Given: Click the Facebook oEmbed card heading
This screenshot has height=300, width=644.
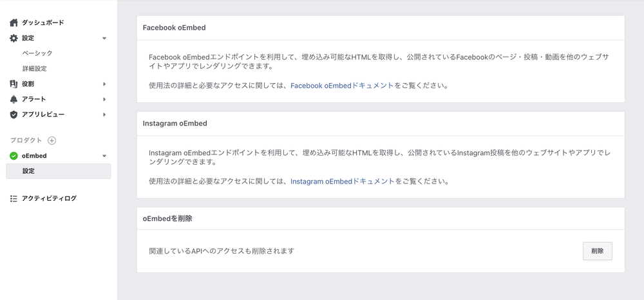Looking at the screenshot, I should coord(174,28).
